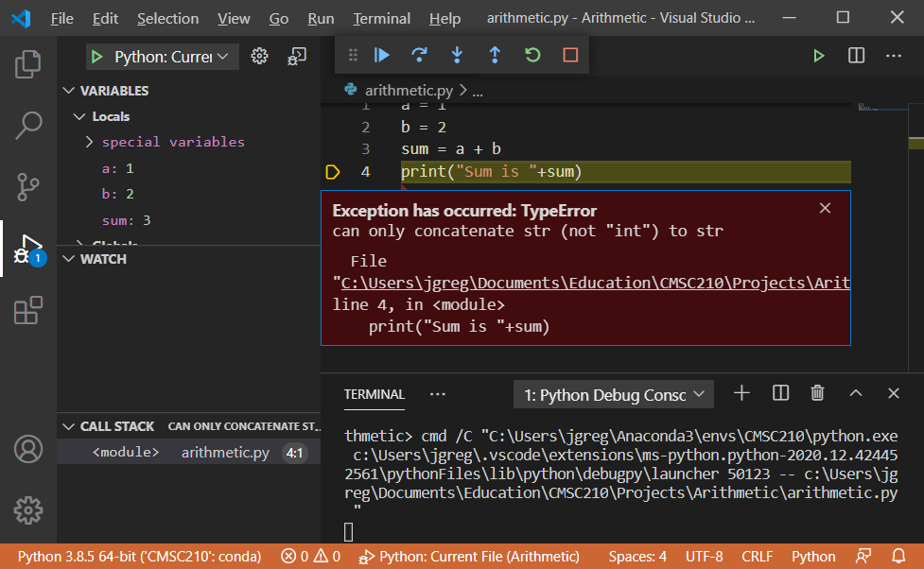Open the Run menu

321,19
